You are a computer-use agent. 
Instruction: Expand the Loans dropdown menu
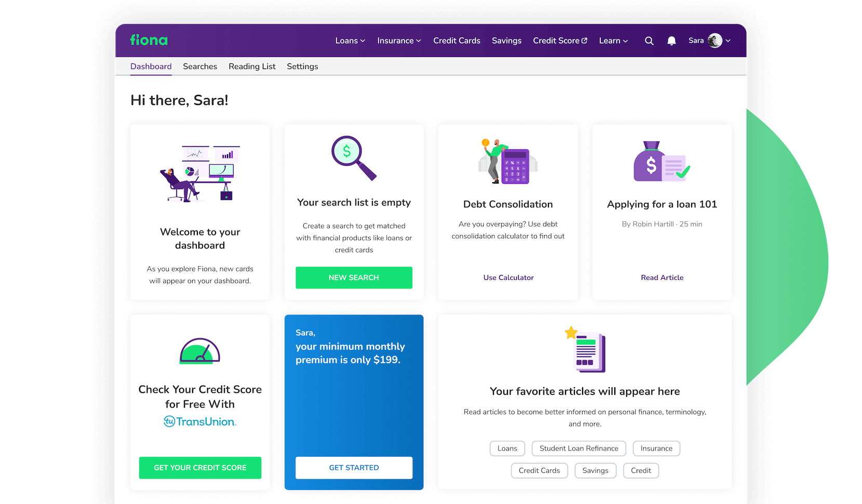pos(350,41)
